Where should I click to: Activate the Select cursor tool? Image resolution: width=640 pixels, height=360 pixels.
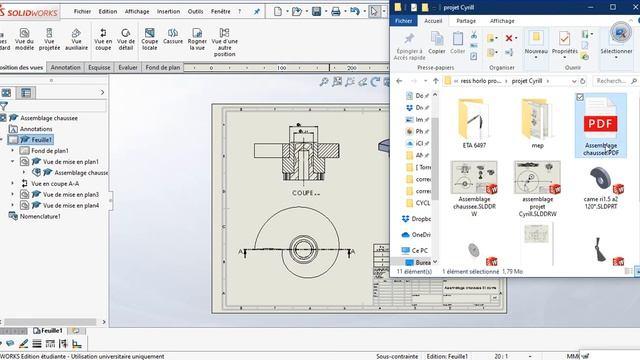point(374,11)
